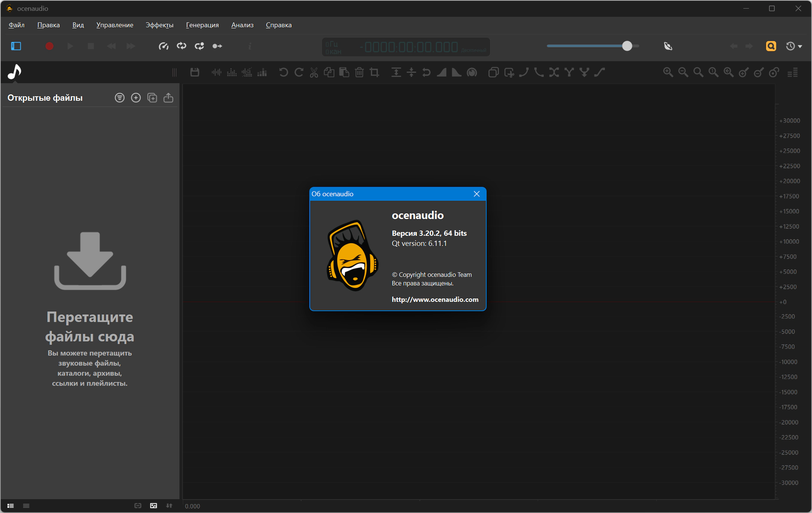Viewport: 812px width, 513px height.
Task: Click the Zoom Out magnifier icon
Action: [x=683, y=72]
